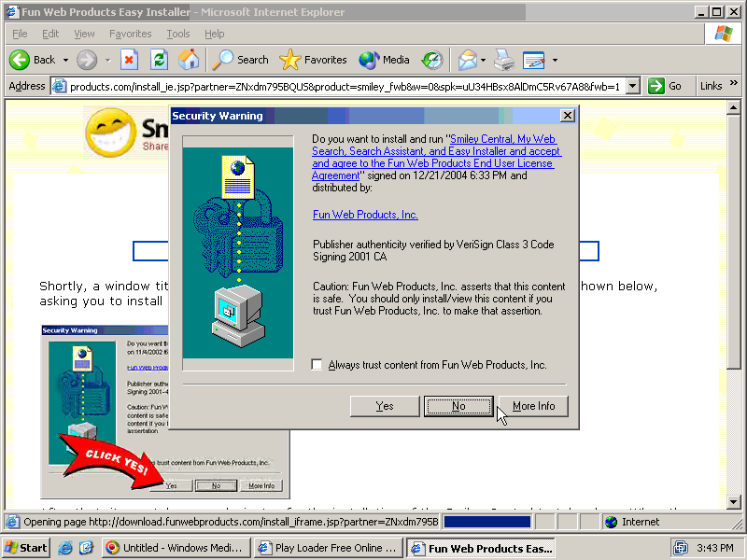The image size is (747, 560).
Task: Click the Windows flag logo throbber
Action: (723, 34)
